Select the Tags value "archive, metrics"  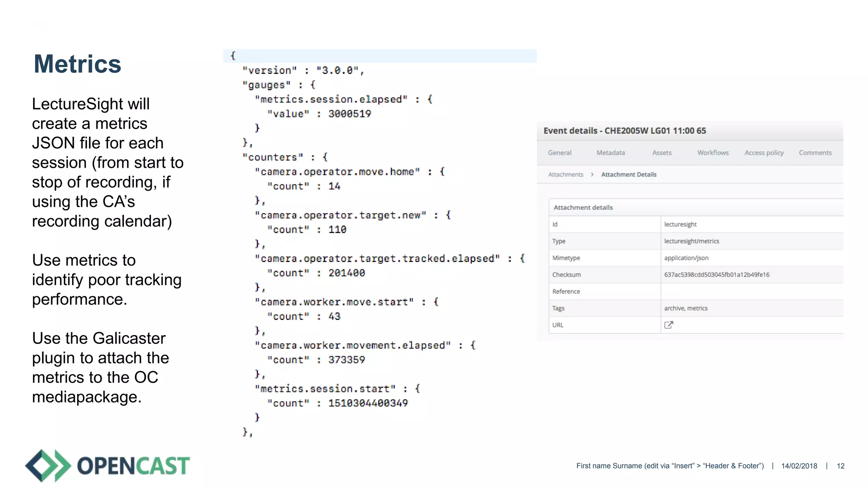click(x=686, y=308)
